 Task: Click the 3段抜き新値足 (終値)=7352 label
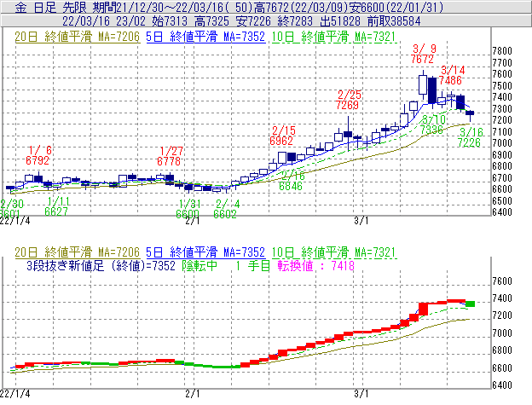(101, 265)
